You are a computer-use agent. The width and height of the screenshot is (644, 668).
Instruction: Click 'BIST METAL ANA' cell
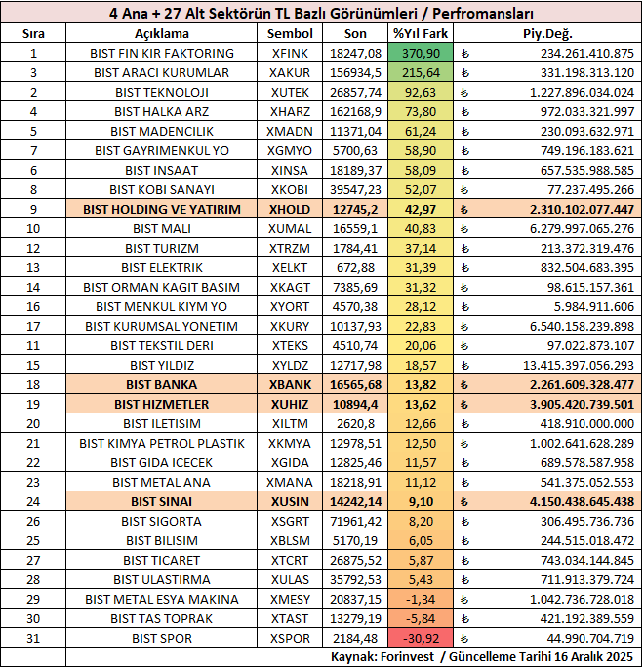[162, 483]
